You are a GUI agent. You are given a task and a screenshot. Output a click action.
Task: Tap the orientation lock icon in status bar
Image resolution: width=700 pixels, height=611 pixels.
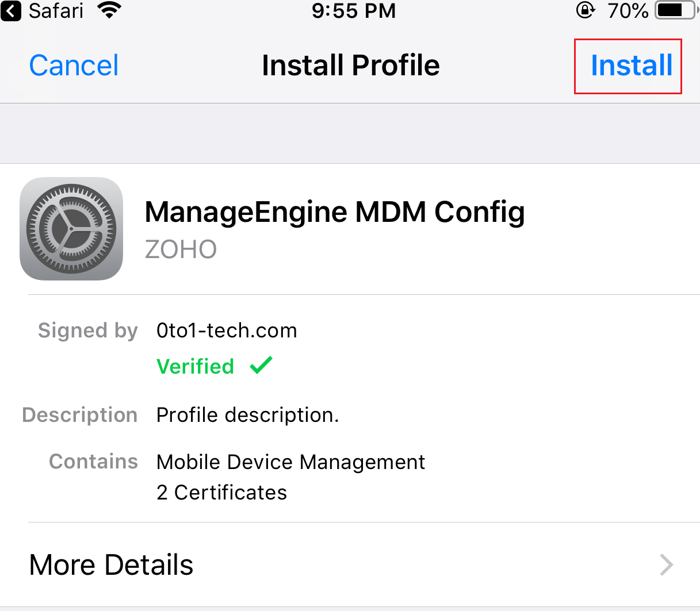coord(585,10)
